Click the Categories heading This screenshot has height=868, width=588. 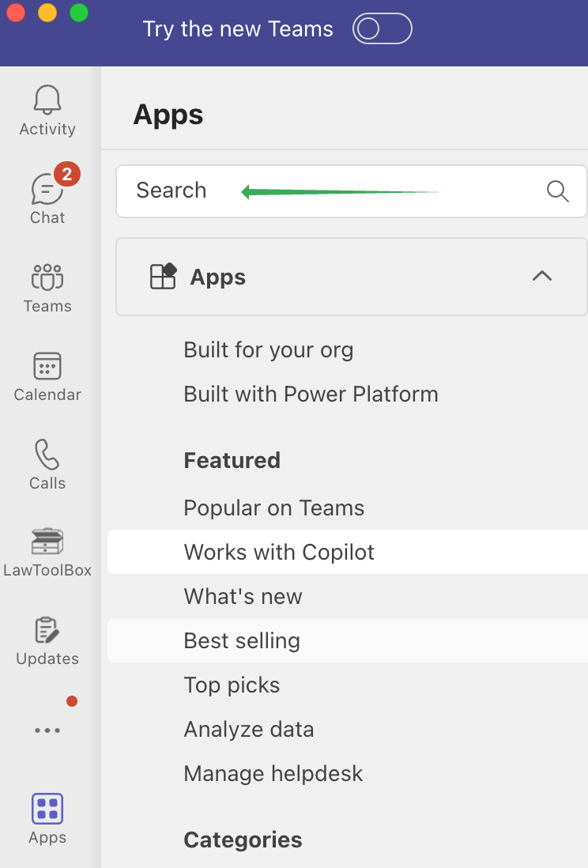coord(243,840)
